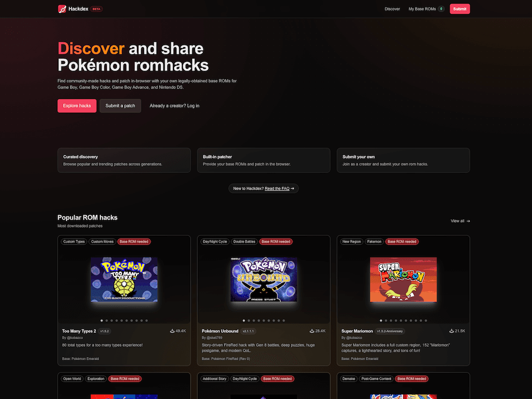
Task: Click Base ROM needed badge on Pokémon Unbound
Action: click(276, 242)
